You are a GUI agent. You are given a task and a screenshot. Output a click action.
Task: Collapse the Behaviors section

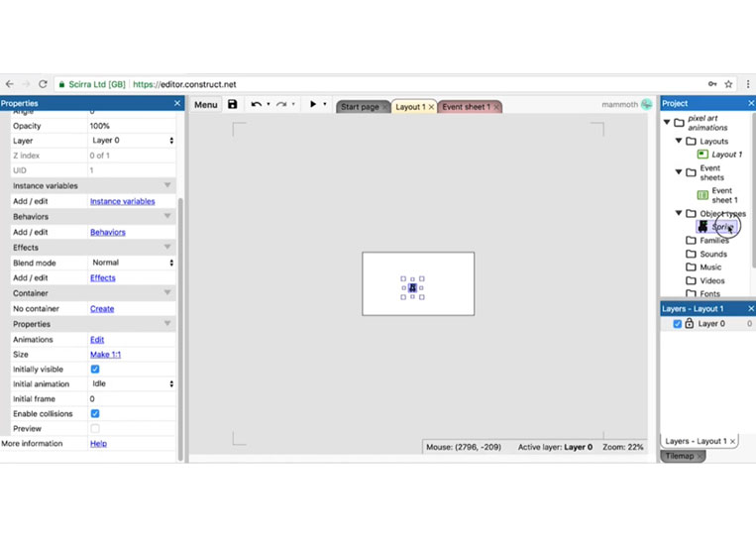pos(167,216)
